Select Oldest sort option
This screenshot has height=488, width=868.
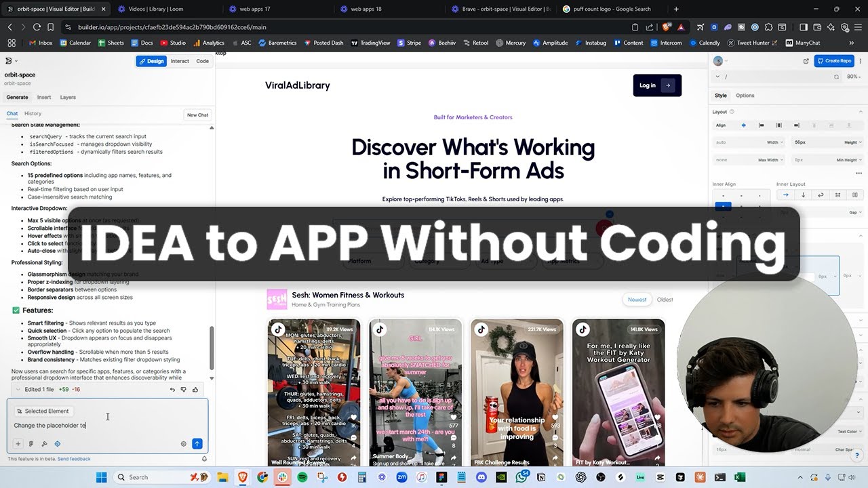click(x=665, y=300)
